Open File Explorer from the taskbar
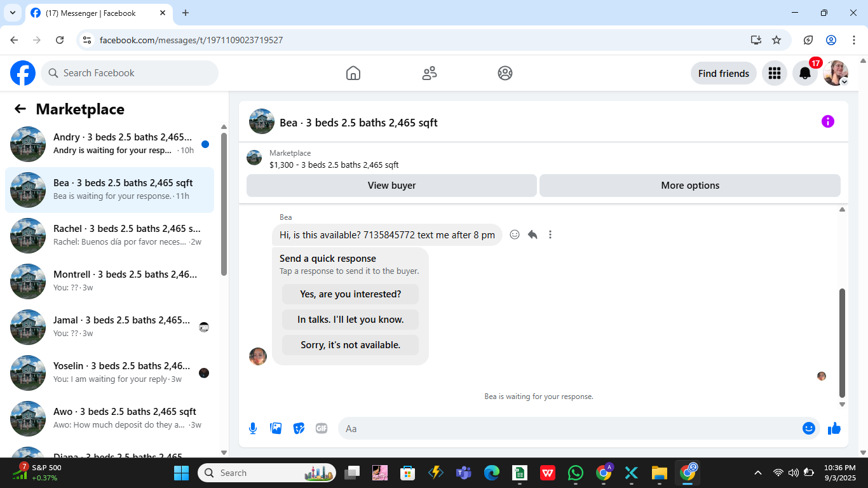The width and height of the screenshot is (868, 488). tap(659, 473)
